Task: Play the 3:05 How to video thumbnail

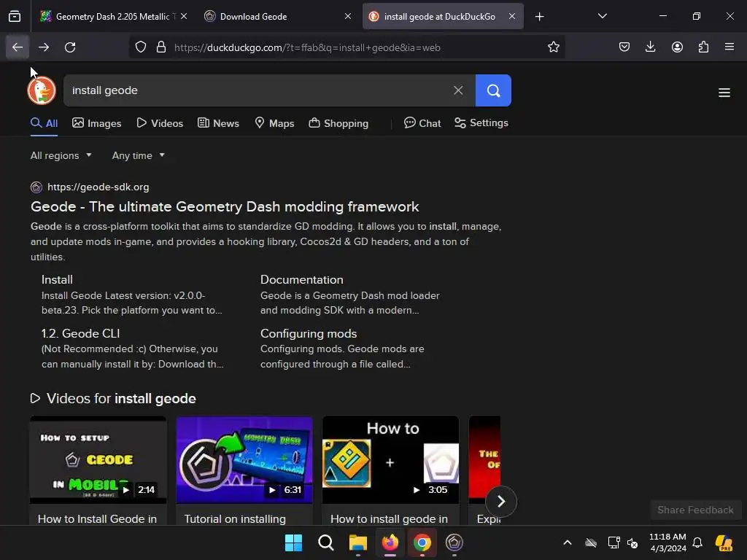Action: click(x=391, y=460)
